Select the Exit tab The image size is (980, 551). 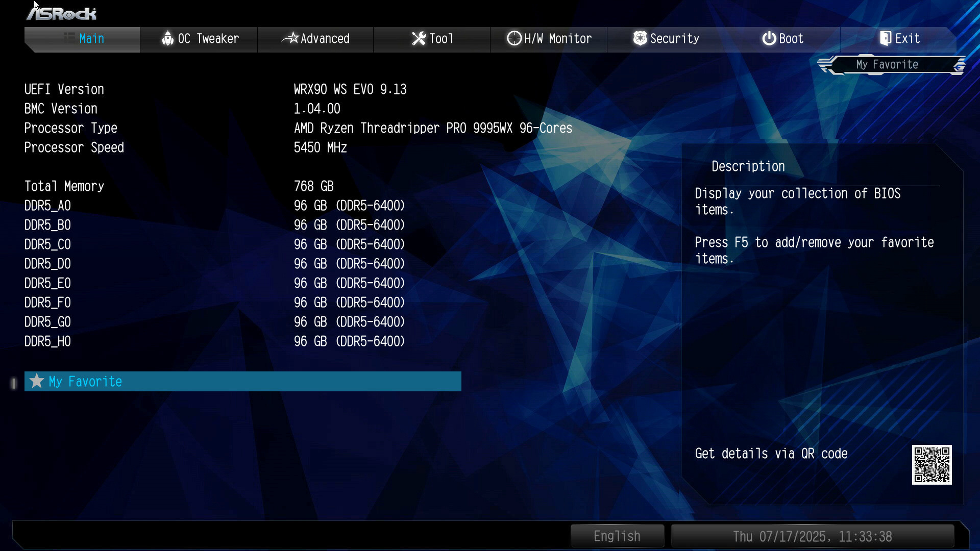[x=898, y=39]
